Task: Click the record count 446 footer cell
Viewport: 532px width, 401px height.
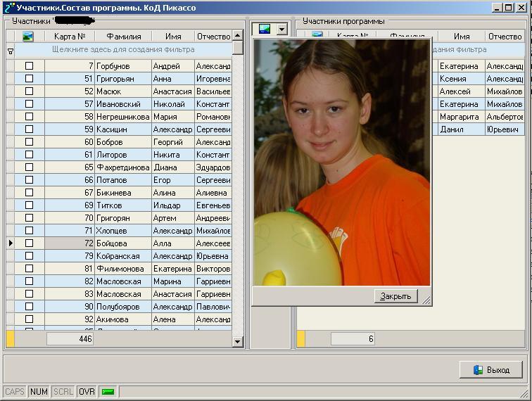Action: click(x=70, y=338)
